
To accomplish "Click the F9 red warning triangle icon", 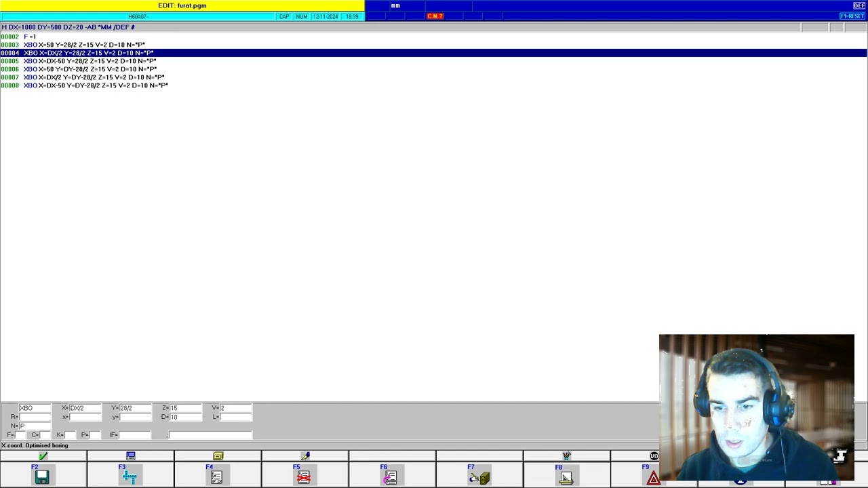I will pos(653,479).
